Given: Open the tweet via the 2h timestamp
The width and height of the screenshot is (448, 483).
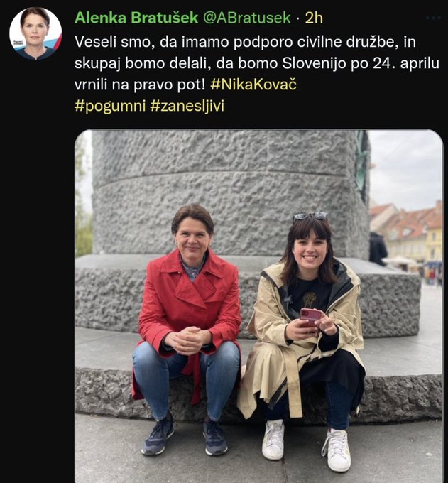Looking at the screenshot, I should [314, 18].
